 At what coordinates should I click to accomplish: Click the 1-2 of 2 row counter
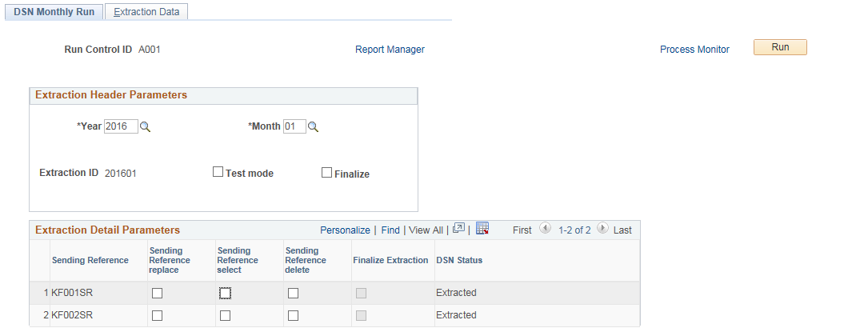coord(574,230)
